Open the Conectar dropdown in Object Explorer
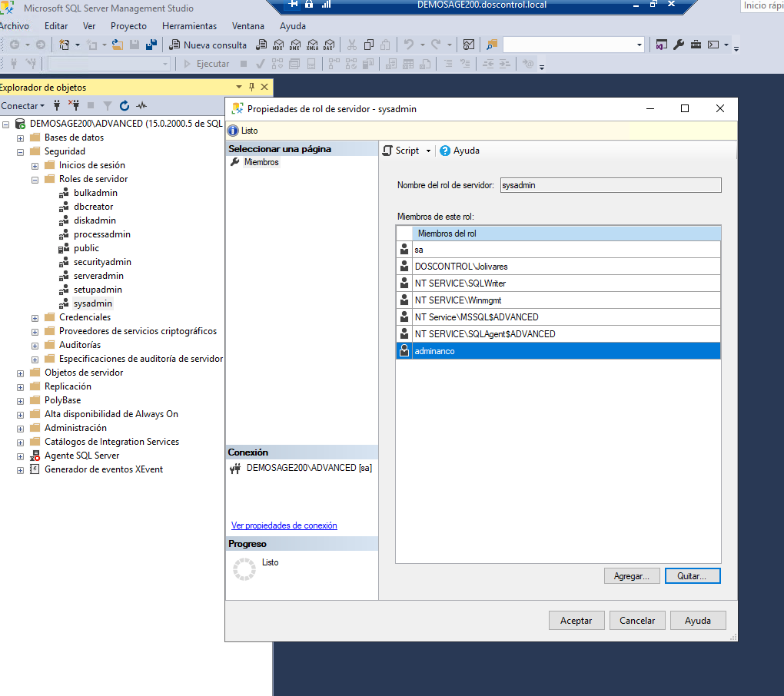This screenshot has height=696, width=784. coord(23,105)
